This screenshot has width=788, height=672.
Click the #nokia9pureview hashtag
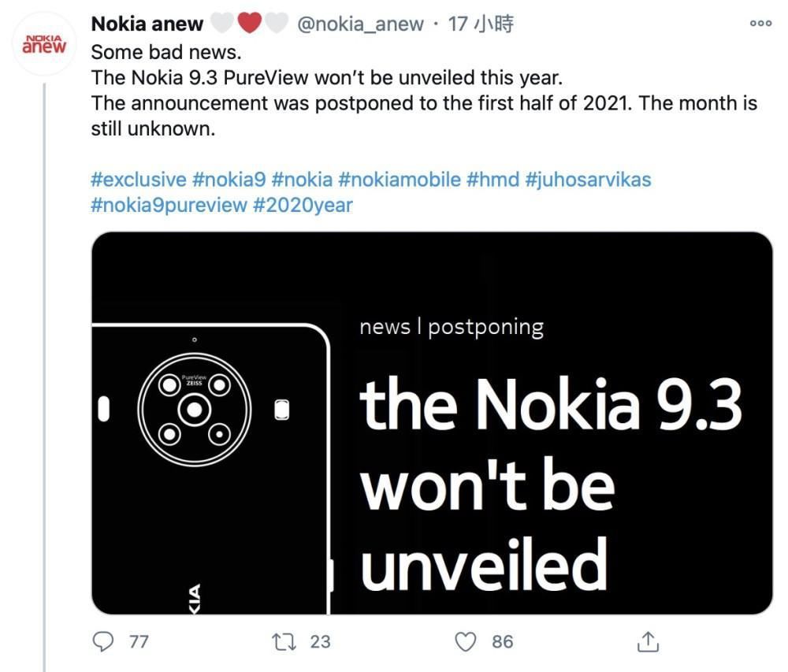[169, 205]
